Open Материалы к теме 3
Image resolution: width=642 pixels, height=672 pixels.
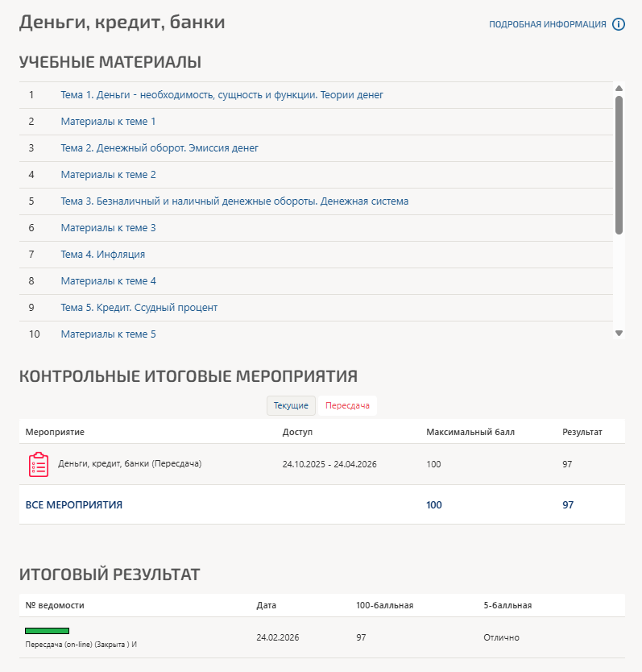click(x=108, y=228)
